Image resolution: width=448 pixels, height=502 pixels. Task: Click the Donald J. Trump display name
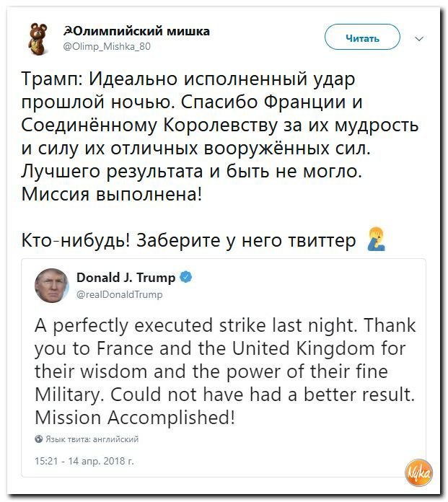(x=126, y=278)
